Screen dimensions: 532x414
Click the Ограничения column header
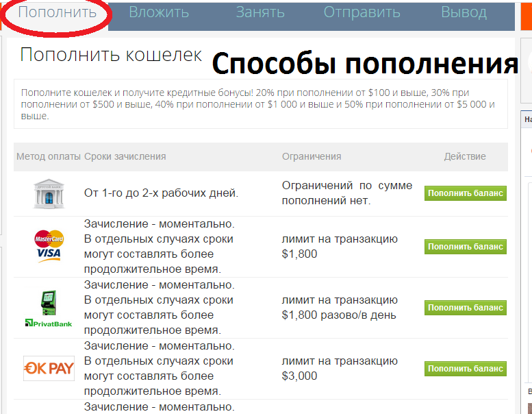coord(312,156)
